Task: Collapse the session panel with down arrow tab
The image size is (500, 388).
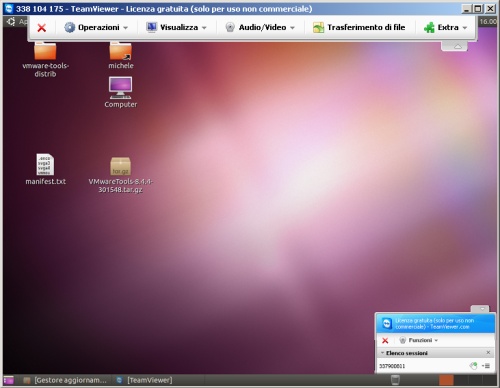Action: tap(480, 309)
